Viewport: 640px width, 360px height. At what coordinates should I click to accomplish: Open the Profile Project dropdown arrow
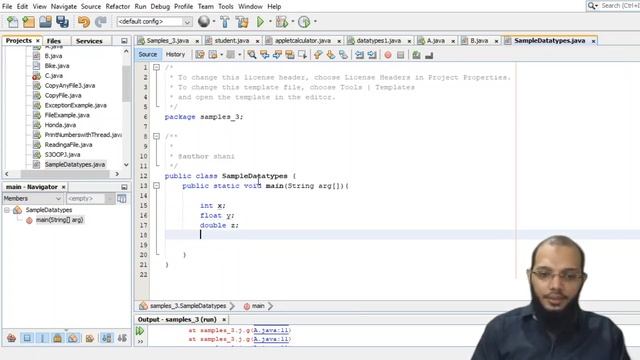point(315,22)
